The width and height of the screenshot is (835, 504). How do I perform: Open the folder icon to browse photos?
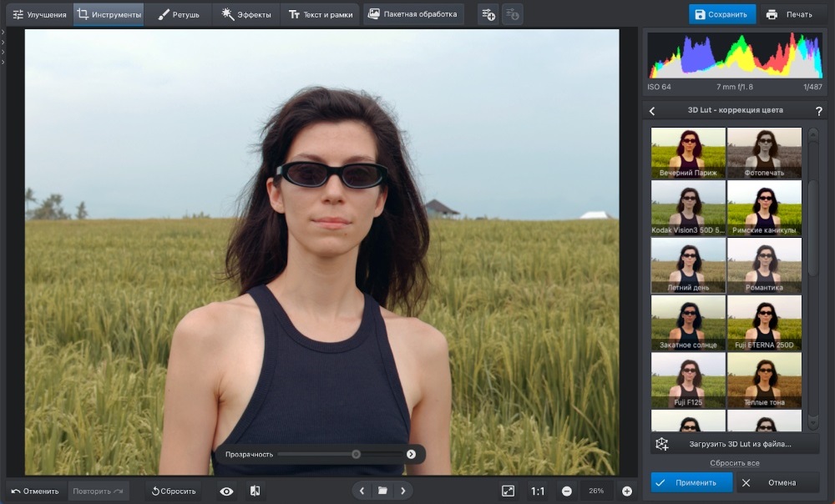[x=382, y=491]
